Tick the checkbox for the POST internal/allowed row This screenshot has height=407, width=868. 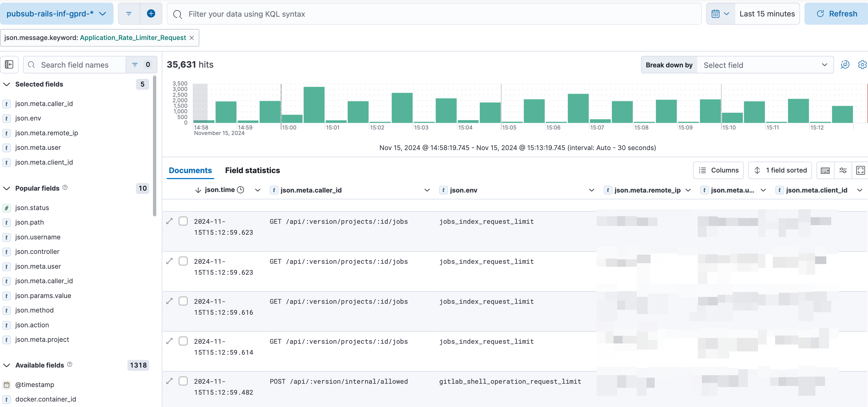tap(183, 381)
